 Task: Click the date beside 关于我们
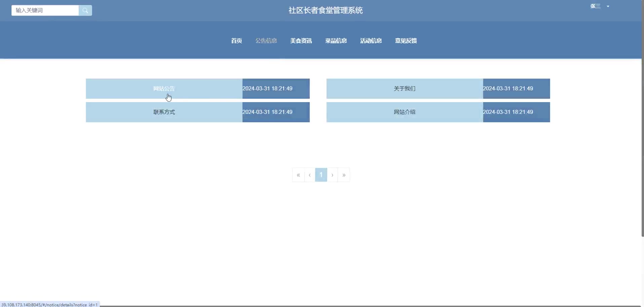coord(508,89)
